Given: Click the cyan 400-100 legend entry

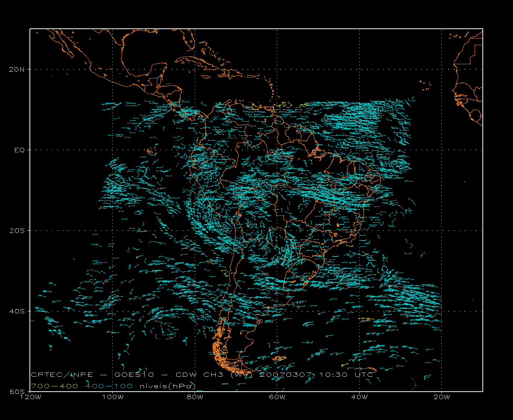Looking at the screenshot, I should 109,386.
